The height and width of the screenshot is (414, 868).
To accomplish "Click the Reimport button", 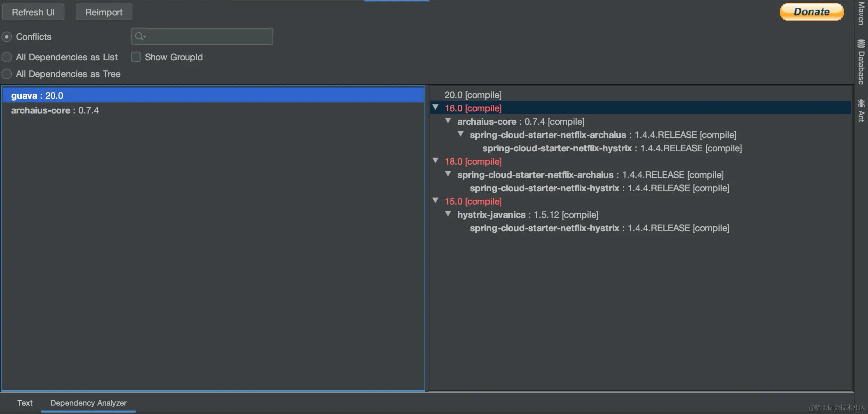I will [104, 12].
